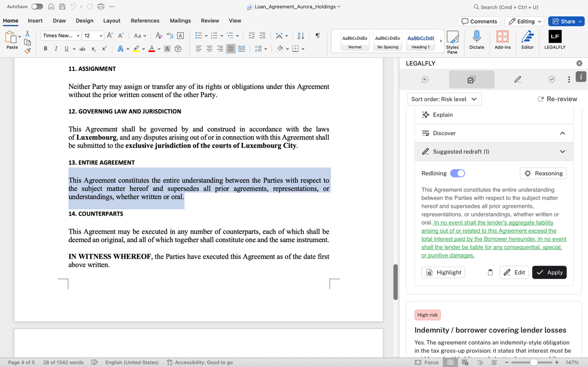Screen dimensions: 588x367
Task: Switch to the References tab
Action: (145, 21)
